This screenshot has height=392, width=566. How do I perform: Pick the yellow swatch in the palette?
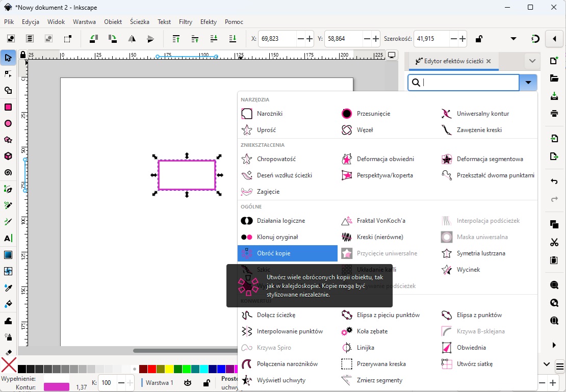pyautogui.click(x=169, y=369)
